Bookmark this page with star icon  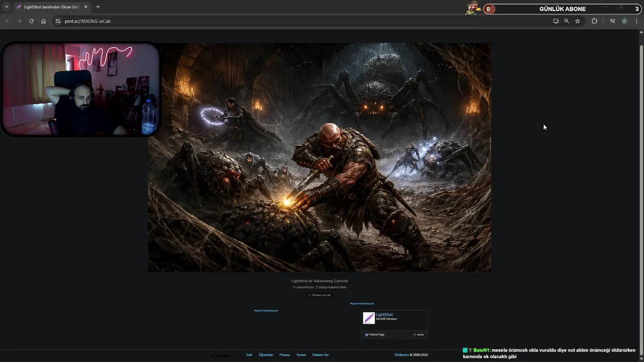coord(578,21)
